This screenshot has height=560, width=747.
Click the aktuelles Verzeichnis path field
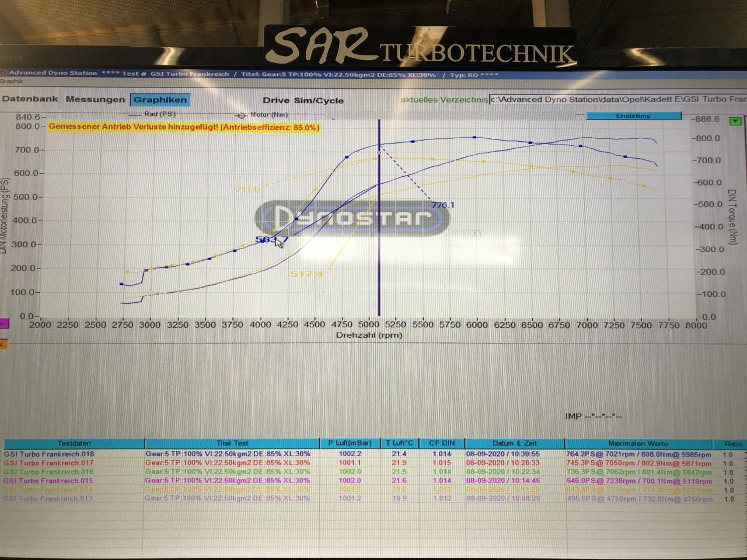click(x=617, y=100)
